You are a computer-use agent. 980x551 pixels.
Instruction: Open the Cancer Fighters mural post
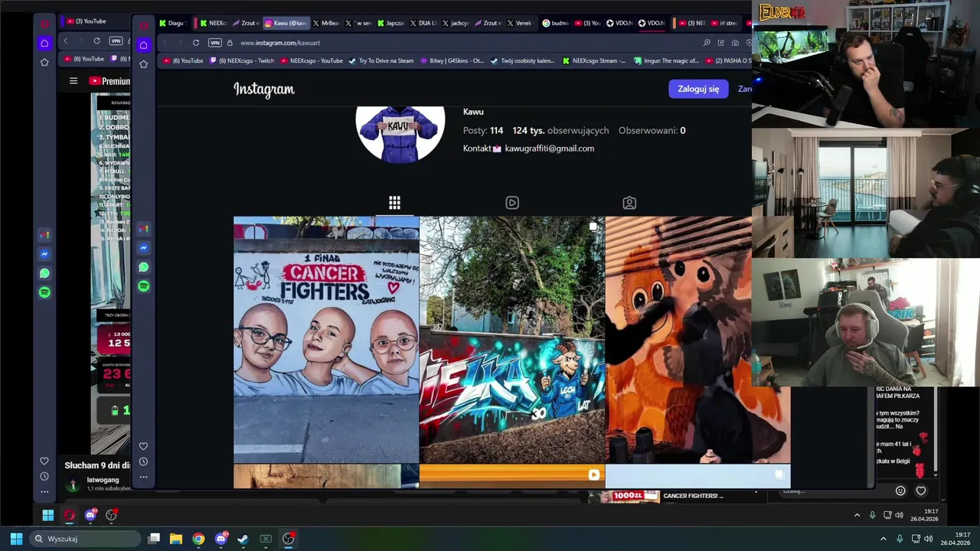point(326,340)
